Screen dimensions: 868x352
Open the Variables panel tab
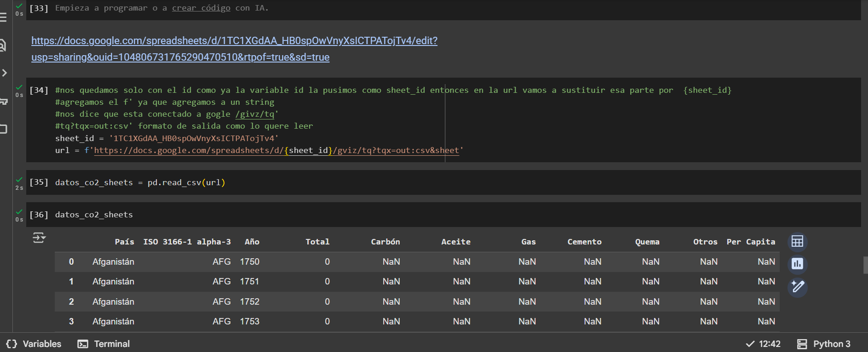[x=34, y=344]
